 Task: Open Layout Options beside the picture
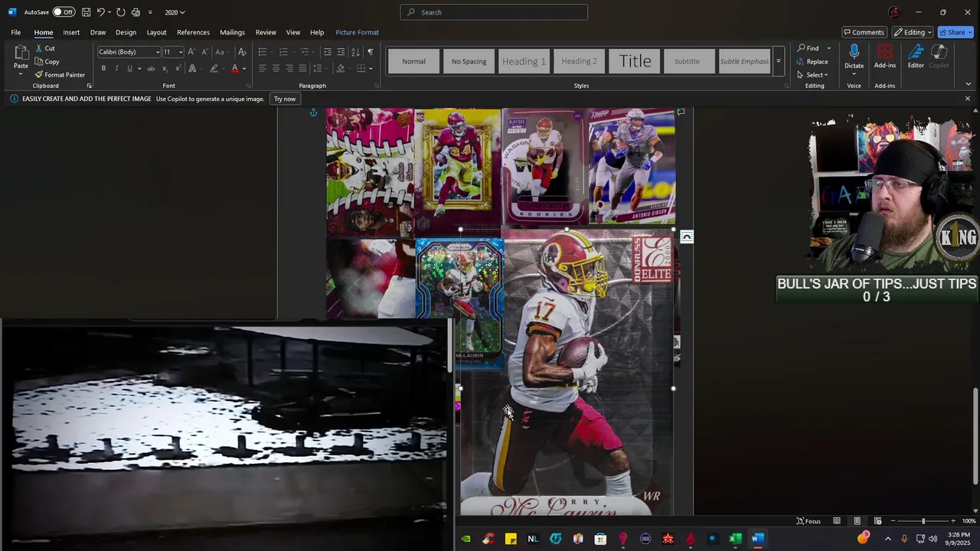pos(687,237)
